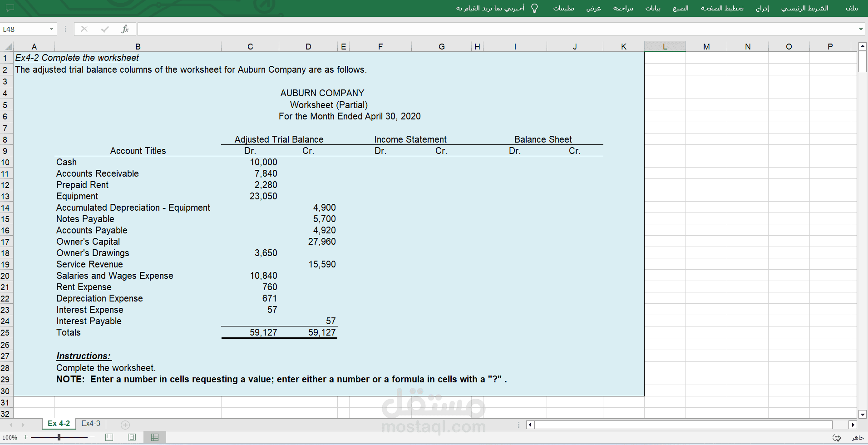868x445 pixels.
Task: Click the Owner's Capital value 27,960
Action: coord(322,242)
